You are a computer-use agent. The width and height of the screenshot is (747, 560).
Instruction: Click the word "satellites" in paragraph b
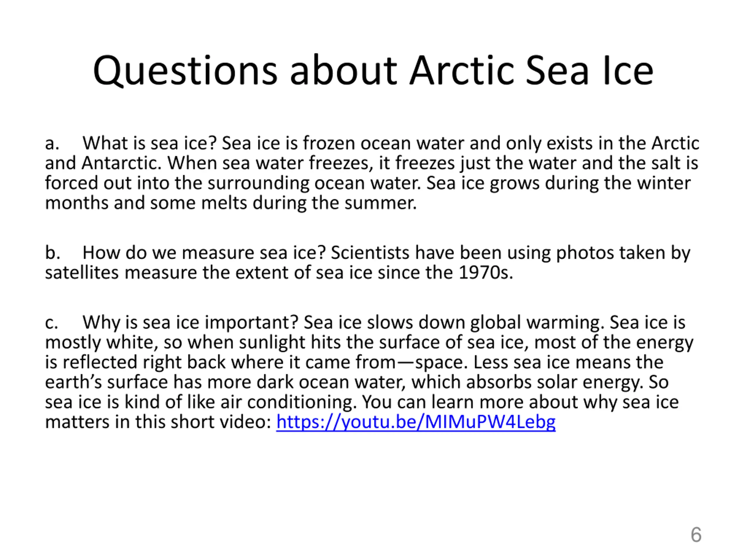tap(82, 272)
